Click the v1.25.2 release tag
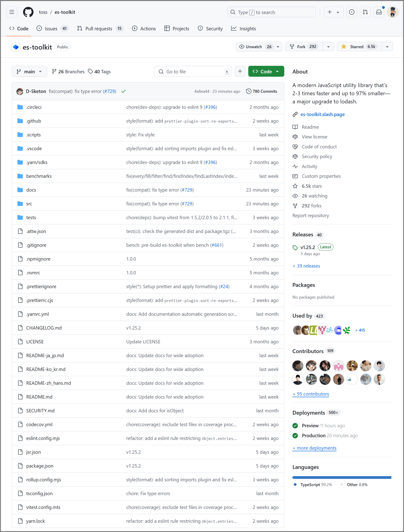Viewport: 404px width, 532px height. (308, 247)
